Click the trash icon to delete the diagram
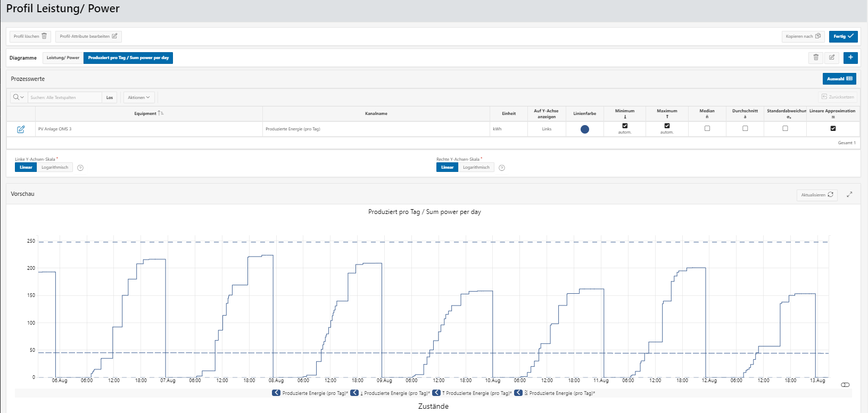This screenshot has width=868, height=413. pyautogui.click(x=816, y=57)
